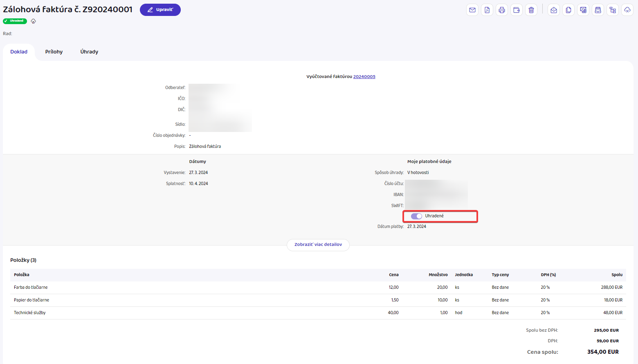Click the open envelope reminder icon
The width and height of the screenshot is (638, 364).
(x=554, y=10)
